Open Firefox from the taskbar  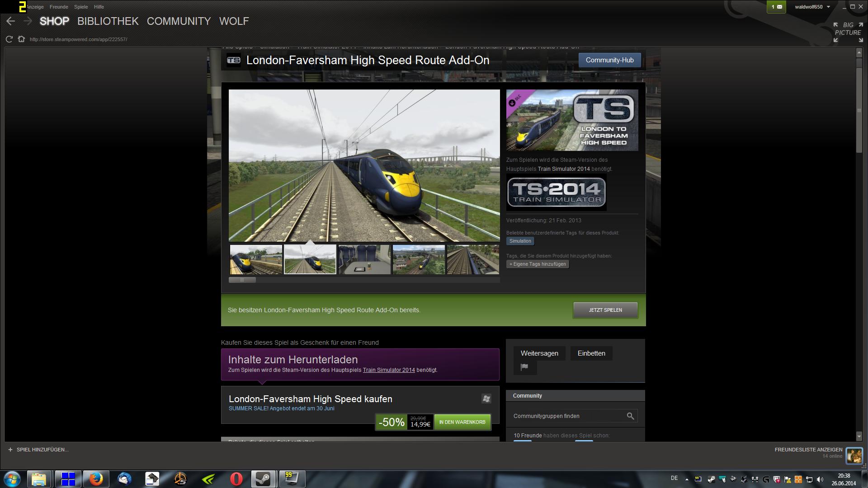pos(96,479)
